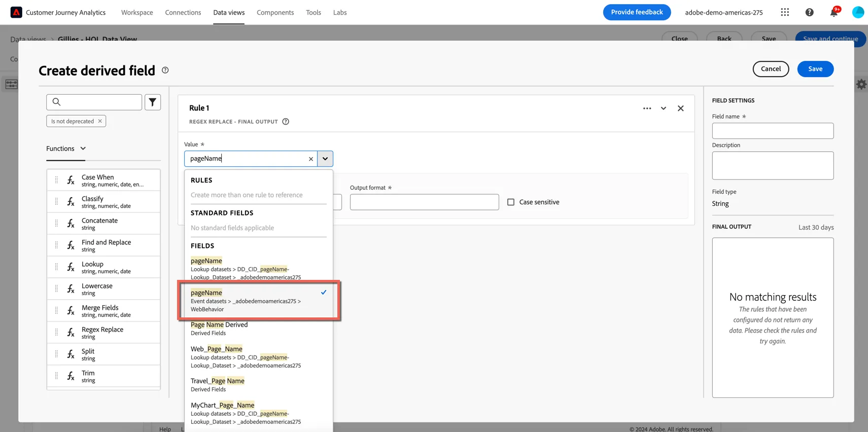Viewport: 868px width, 432px height.
Task: Click the filter funnel icon
Action: pyautogui.click(x=153, y=102)
